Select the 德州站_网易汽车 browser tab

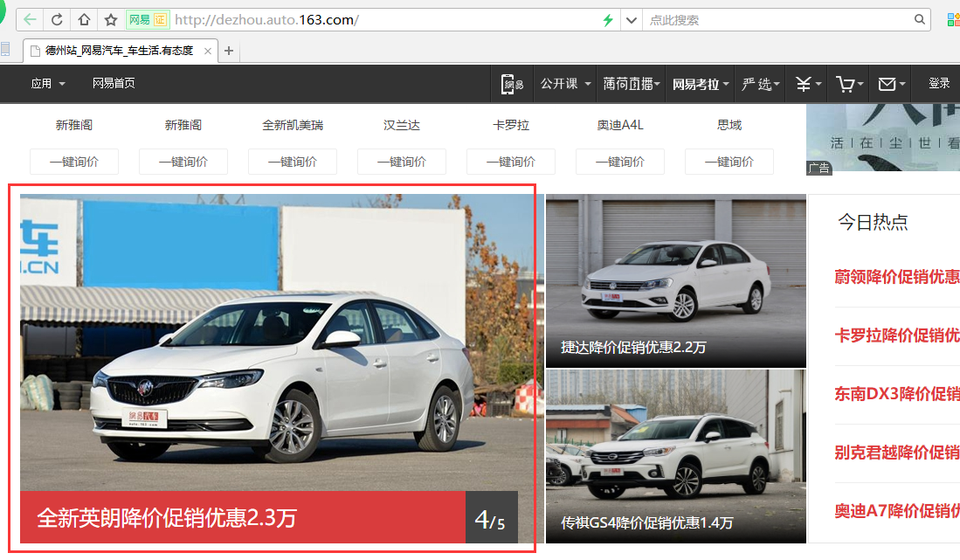pos(121,51)
